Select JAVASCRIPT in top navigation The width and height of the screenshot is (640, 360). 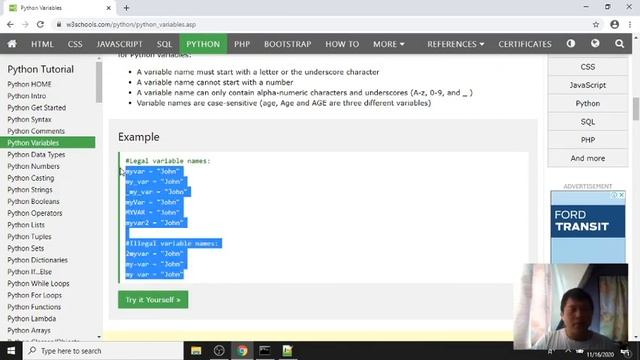120,44
